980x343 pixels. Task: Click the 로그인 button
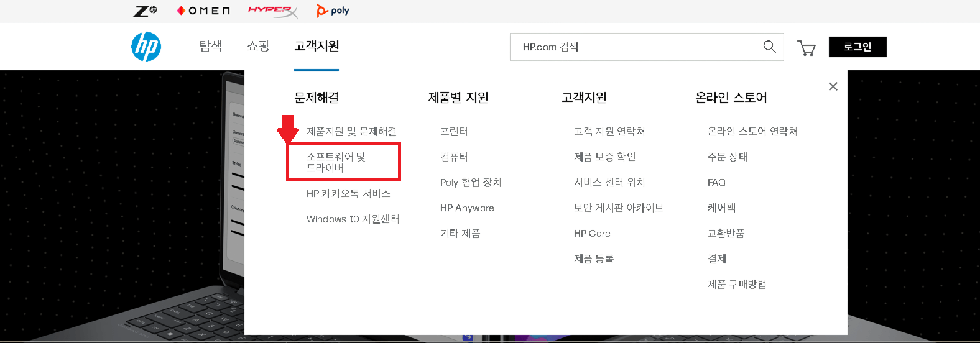pos(857,47)
